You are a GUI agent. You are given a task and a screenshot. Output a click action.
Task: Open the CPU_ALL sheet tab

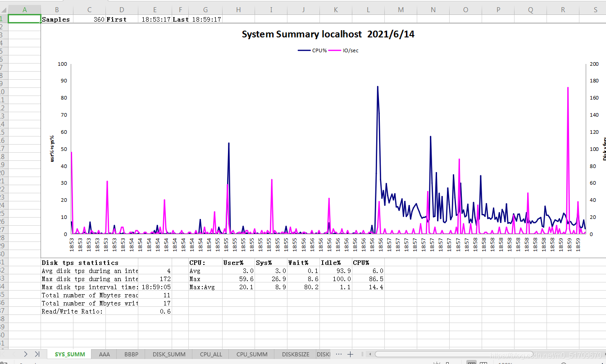coord(211,355)
